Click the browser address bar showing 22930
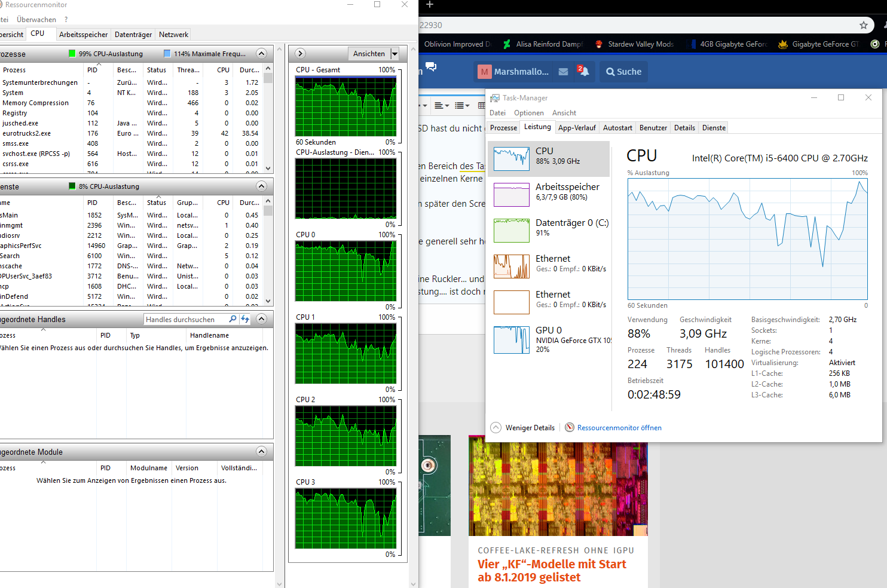 click(637, 25)
